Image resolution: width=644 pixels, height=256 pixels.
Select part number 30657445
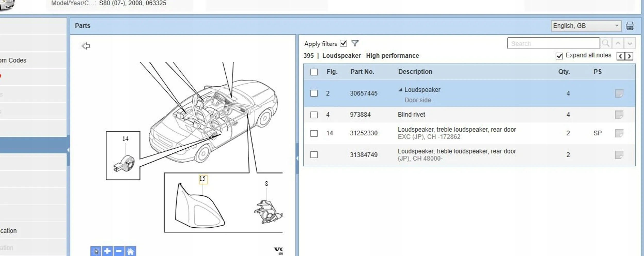pos(363,93)
